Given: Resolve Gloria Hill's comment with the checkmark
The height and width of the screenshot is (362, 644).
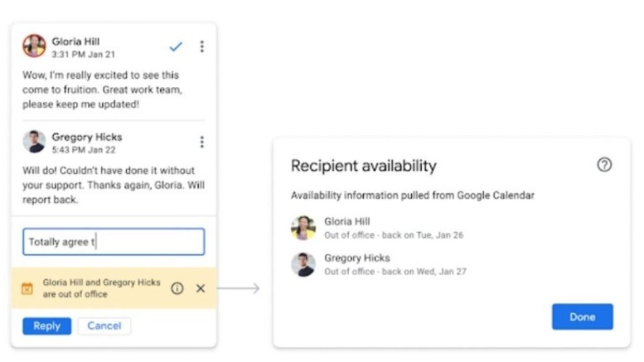Looking at the screenshot, I should click(176, 46).
